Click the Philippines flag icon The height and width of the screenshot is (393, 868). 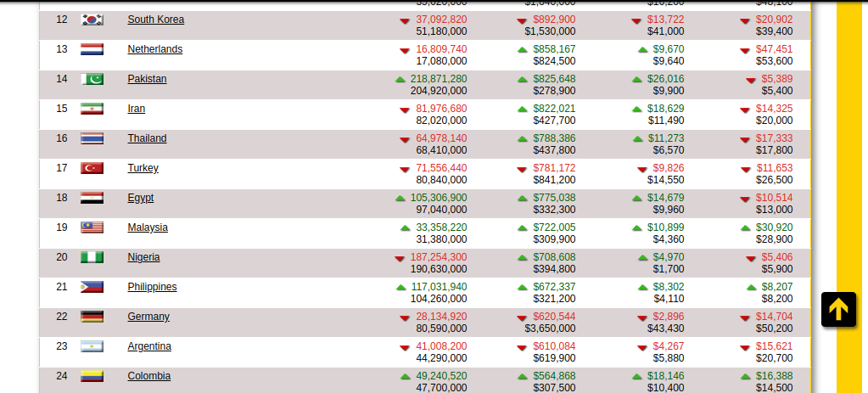point(92,287)
